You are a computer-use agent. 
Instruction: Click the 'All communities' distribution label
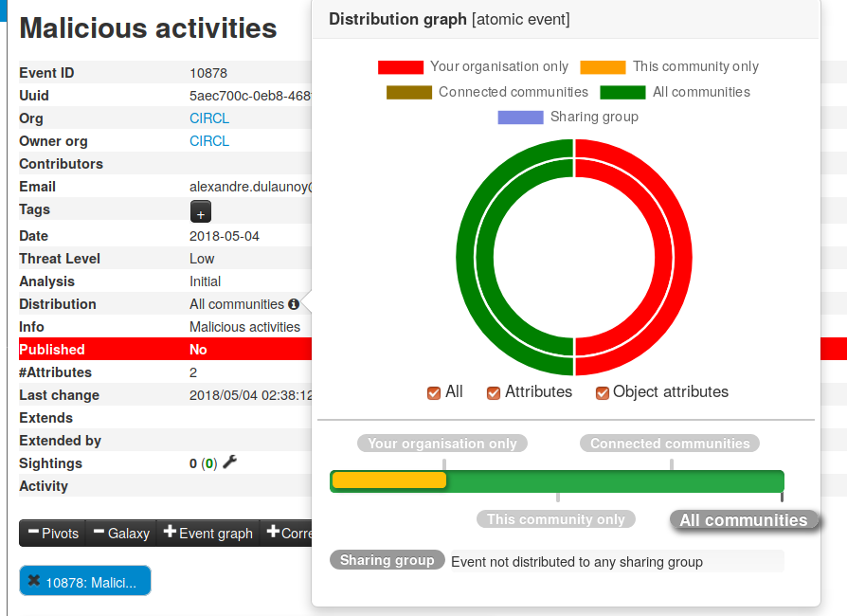743,519
